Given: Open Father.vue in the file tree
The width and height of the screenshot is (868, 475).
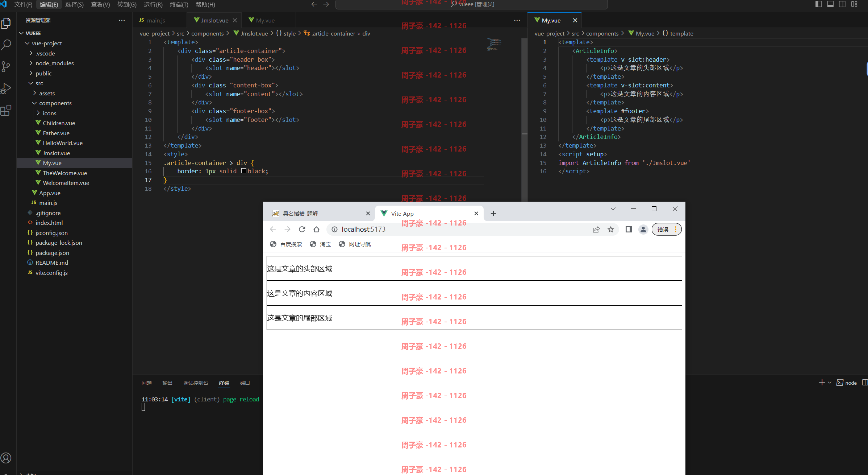Looking at the screenshot, I should 56,133.
